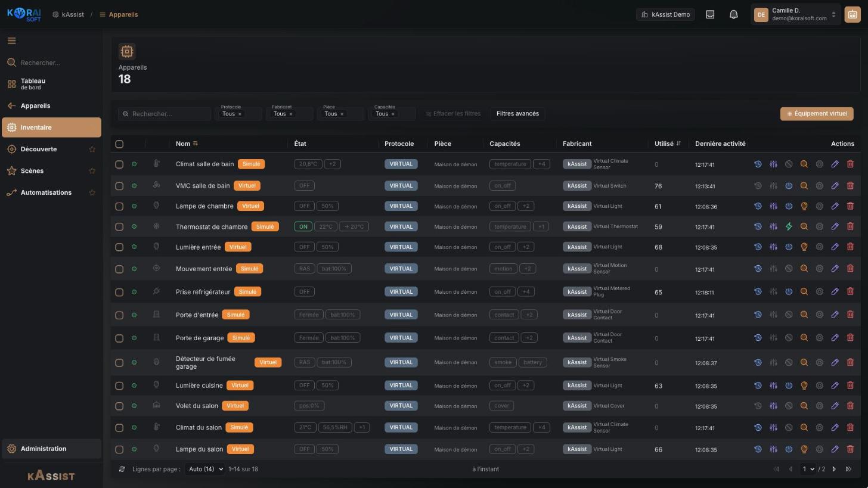This screenshot has width=868, height=488.
Task: Go to Tableau de bord in the sidebar
Action: click(x=51, y=84)
